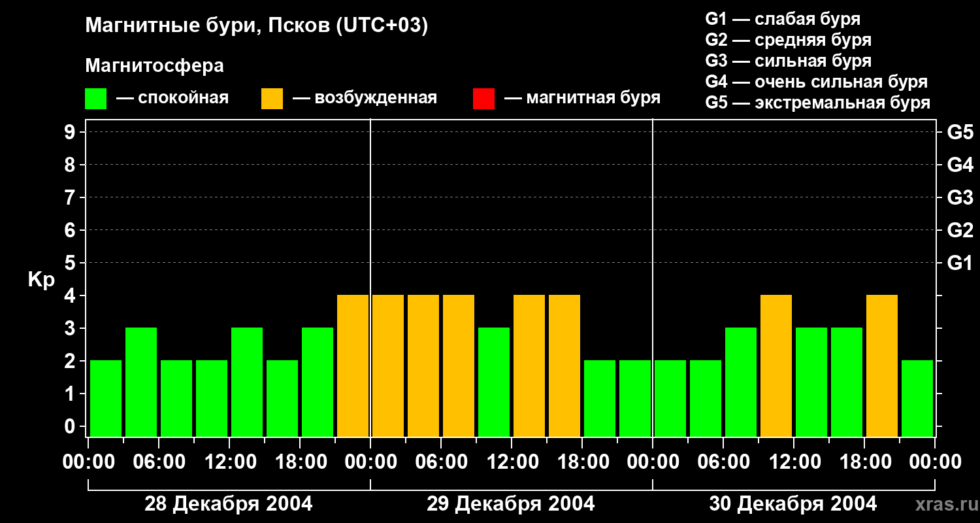This screenshot has width=980, height=523.
Task: Click the orange 'возбужденная' legend swatch
Action: point(272,99)
